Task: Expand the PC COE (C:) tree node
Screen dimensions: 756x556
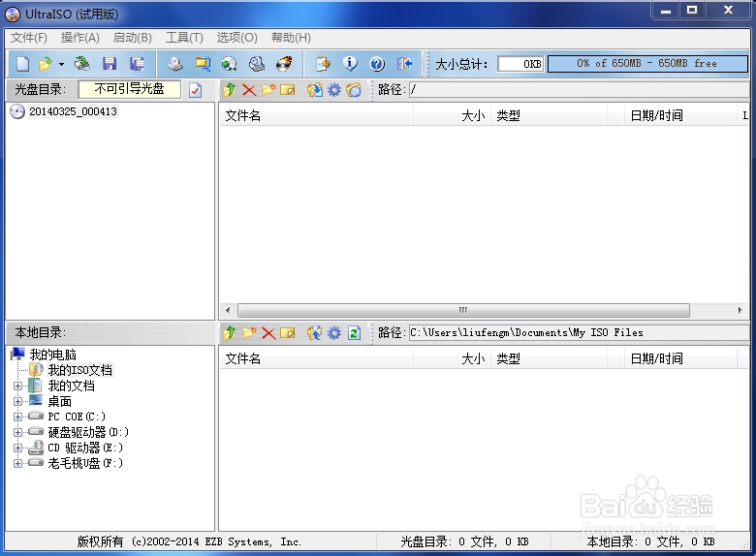Action: [17, 417]
